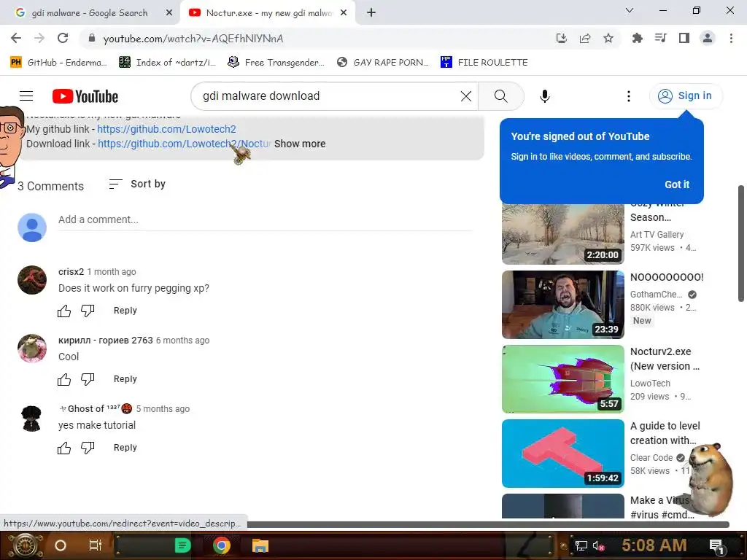Start voice search with the microphone icon

coord(544,96)
